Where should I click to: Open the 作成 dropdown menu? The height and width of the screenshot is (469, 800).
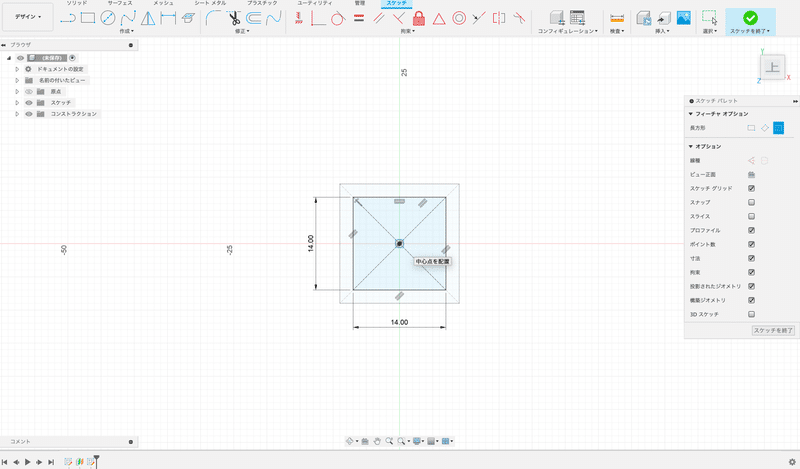(127, 31)
